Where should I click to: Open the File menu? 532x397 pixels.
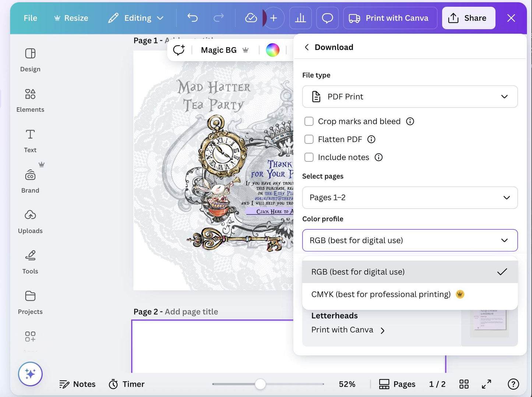point(30,18)
